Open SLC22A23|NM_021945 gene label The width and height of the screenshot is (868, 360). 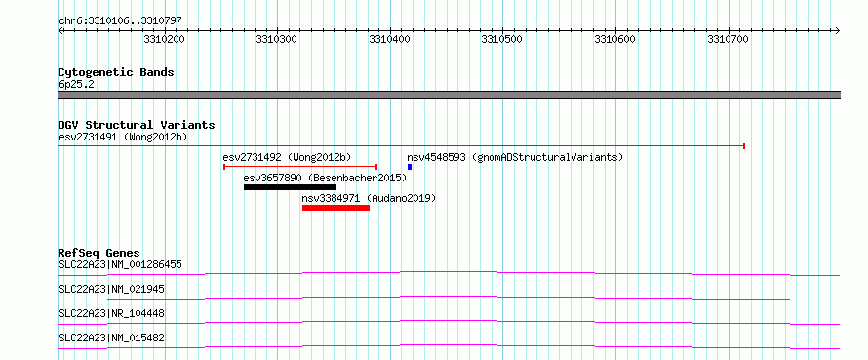point(111,289)
